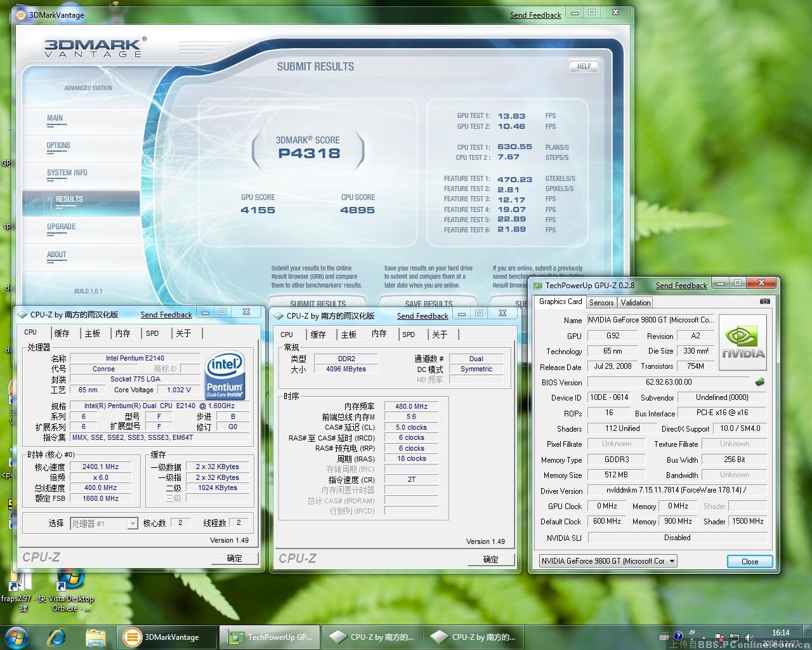812x650 pixels.
Task: Expand the GPU selection dropdown in GPU-Z
Action: [672, 561]
